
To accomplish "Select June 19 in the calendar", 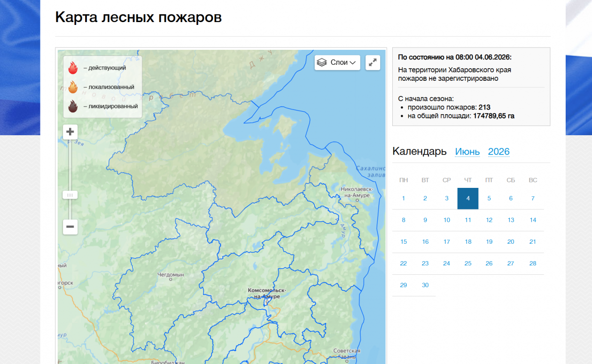I will [489, 242].
